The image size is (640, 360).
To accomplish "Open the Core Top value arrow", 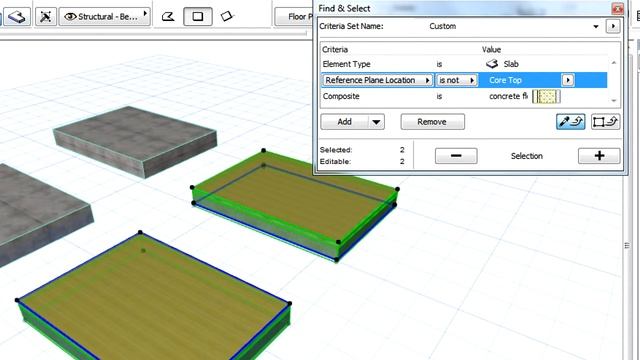I will click(x=568, y=80).
